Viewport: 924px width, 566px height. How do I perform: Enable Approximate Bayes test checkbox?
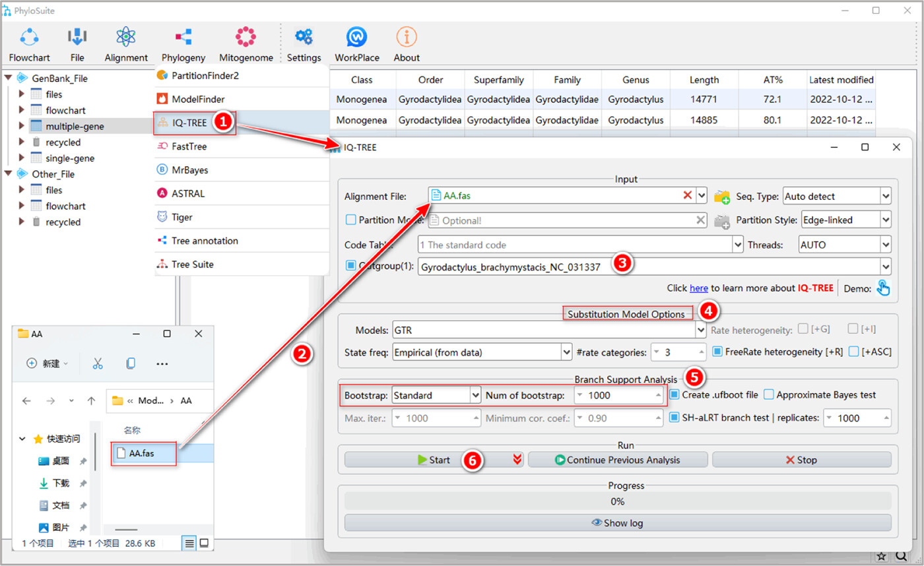pyautogui.click(x=769, y=394)
